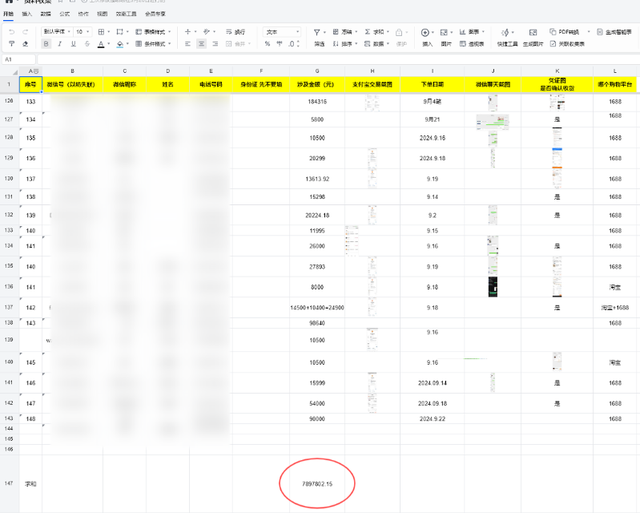Open the font size 10 dropdown
Image resolution: width=640 pixels, height=513 pixels.
[x=83, y=32]
